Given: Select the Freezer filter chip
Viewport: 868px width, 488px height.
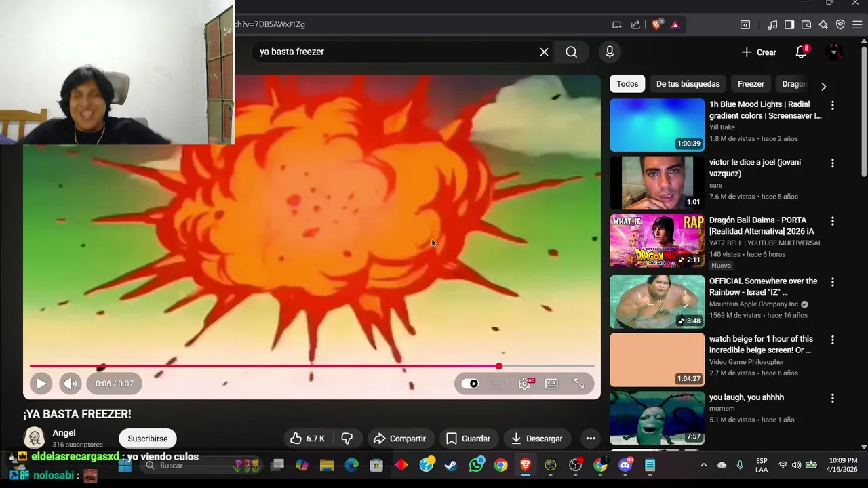Looking at the screenshot, I should tap(751, 84).
